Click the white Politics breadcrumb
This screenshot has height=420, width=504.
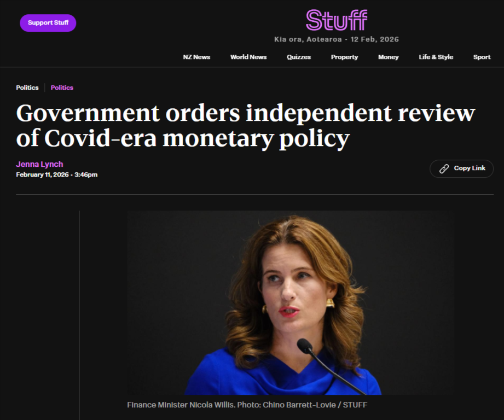click(27, 87)
